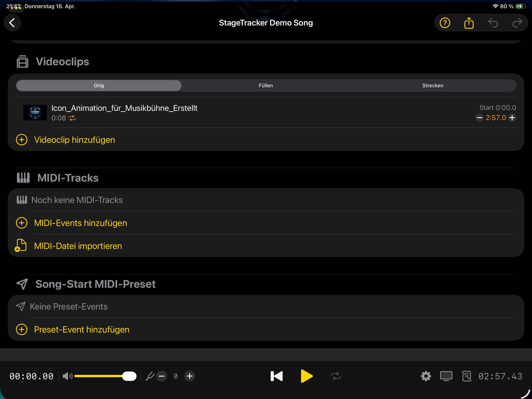The width and height of the screenshot is (532, 399).
Task: Click the tuning fork pitch icon
Action: pos(150,376)
